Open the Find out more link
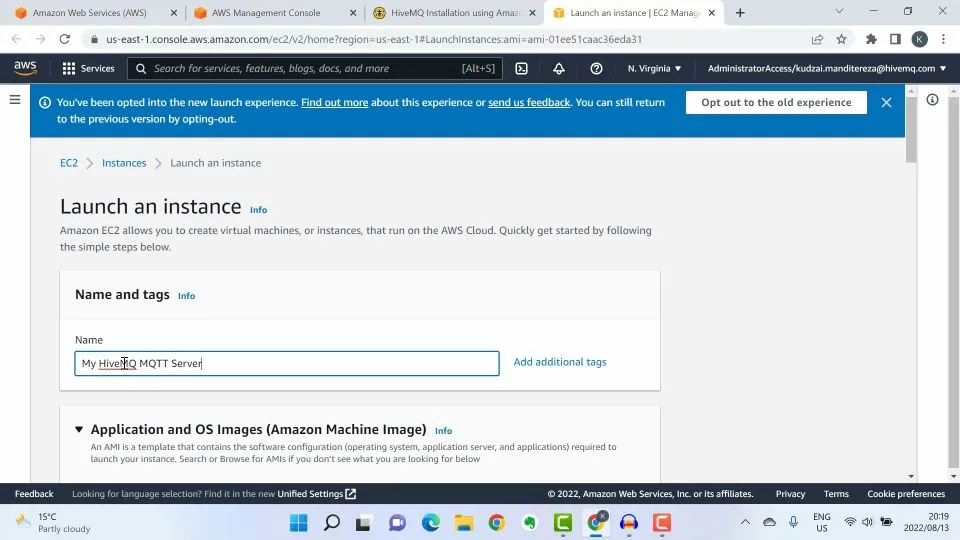The height and width of the screenshot is (540, 960). (x=334, y=102)
